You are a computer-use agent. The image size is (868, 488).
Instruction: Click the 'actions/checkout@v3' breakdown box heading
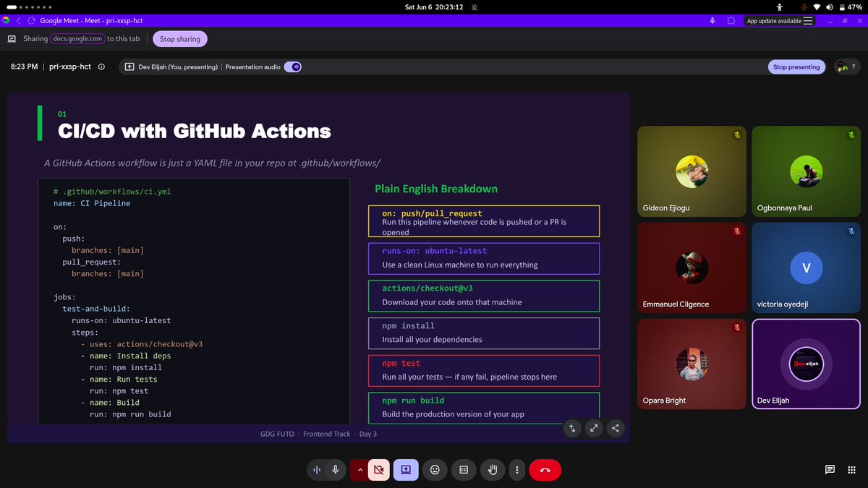427,288
